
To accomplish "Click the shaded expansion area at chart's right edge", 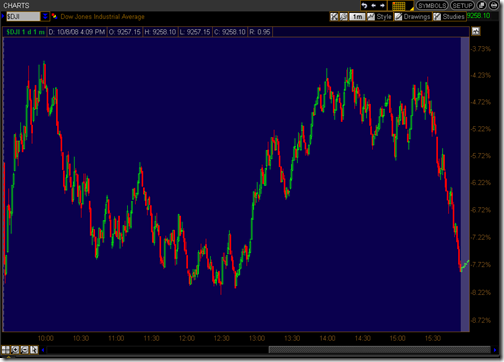I will click(x=465, y=184).
